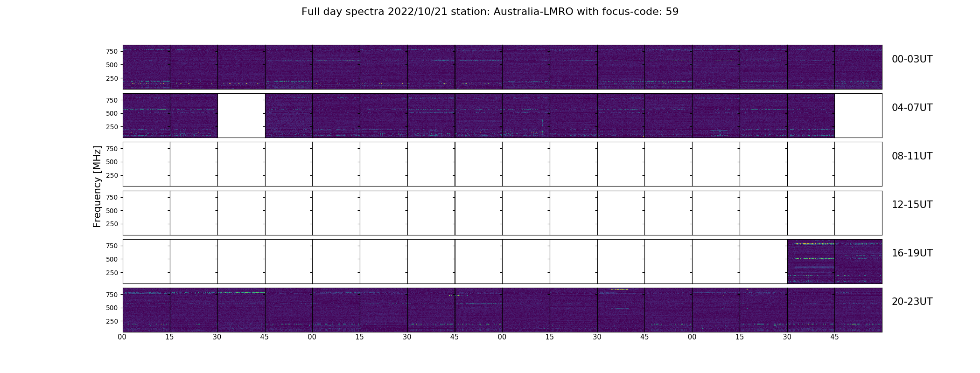Click the 500 tick of the 16-19UT row
The width and height of the screenshot is (980, 373).
coord(112,259)
